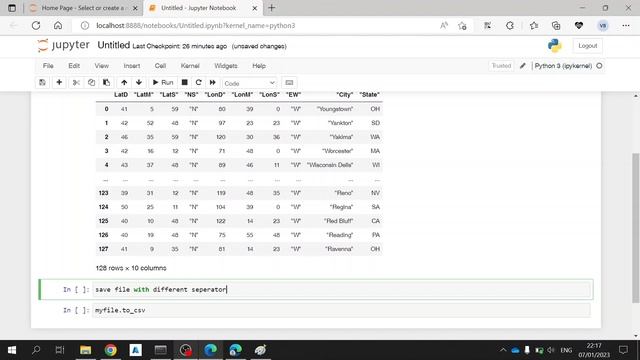
Task: Insert a cell below with plus icon
Action: tap(59, 82)
